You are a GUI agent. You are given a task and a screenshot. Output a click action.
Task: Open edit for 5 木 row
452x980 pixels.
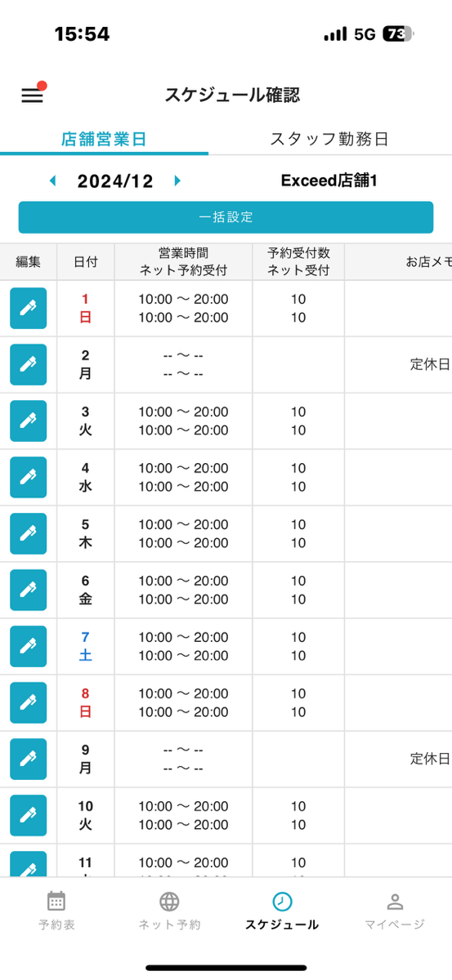click(x=28, y=533)
